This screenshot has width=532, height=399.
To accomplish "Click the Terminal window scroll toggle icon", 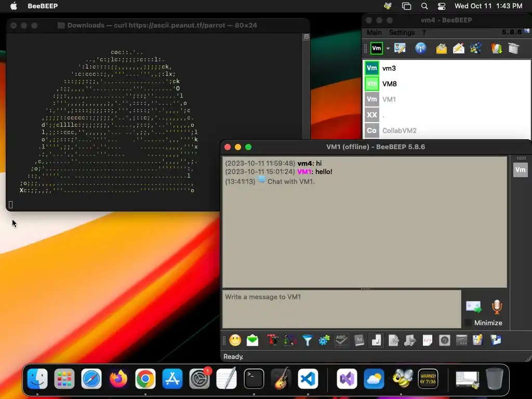I will click(x=307, y=36).
